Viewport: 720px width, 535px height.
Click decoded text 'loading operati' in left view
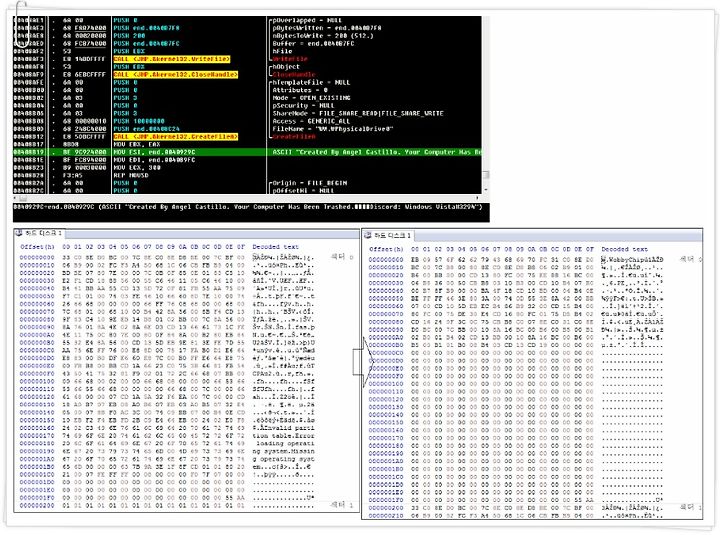(284, 444)
